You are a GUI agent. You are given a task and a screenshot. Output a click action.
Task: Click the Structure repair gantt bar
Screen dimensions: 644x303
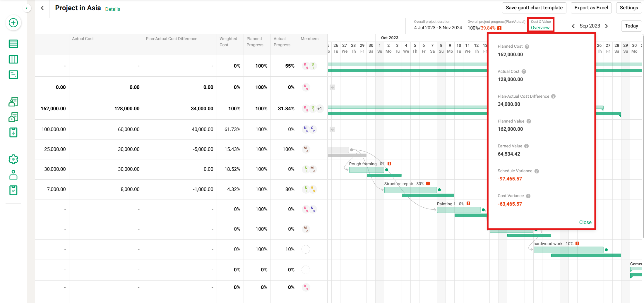point(410,190)
